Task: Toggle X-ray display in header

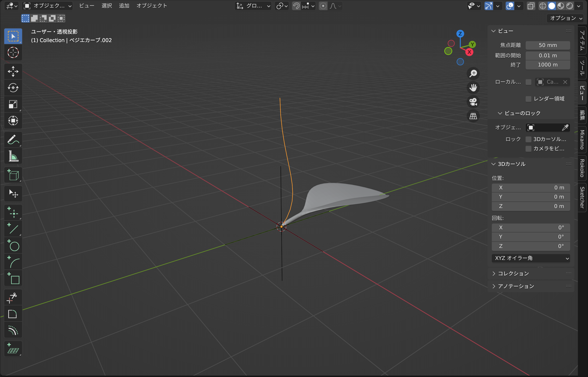Action: [x=531, y=6]
